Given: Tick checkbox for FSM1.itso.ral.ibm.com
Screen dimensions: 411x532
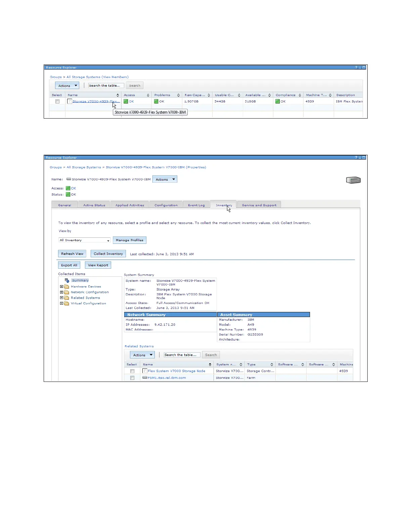Looking at the screenshot, I should point(132,378).
